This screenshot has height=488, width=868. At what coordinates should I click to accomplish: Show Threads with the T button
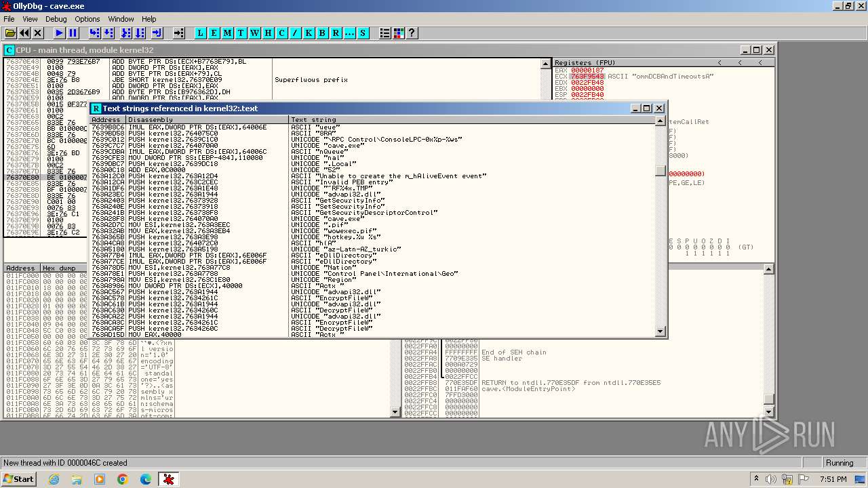tap(241, 33)
